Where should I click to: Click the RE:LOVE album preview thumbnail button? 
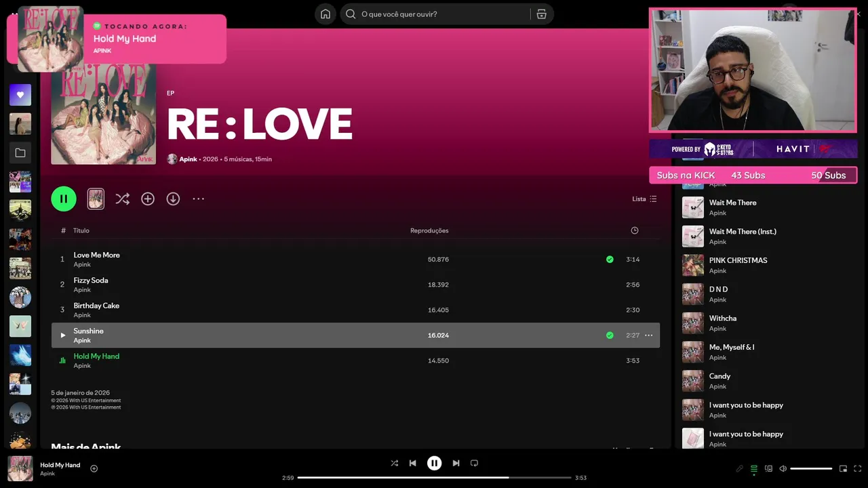click(x=96, y=199)
